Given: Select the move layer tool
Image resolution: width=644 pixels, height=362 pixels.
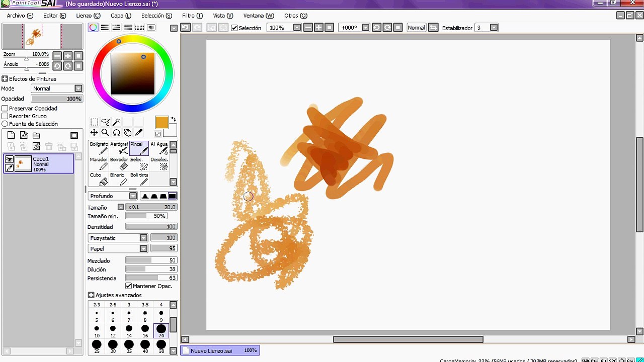Looking at the screenshot, I should pos(94,133).
